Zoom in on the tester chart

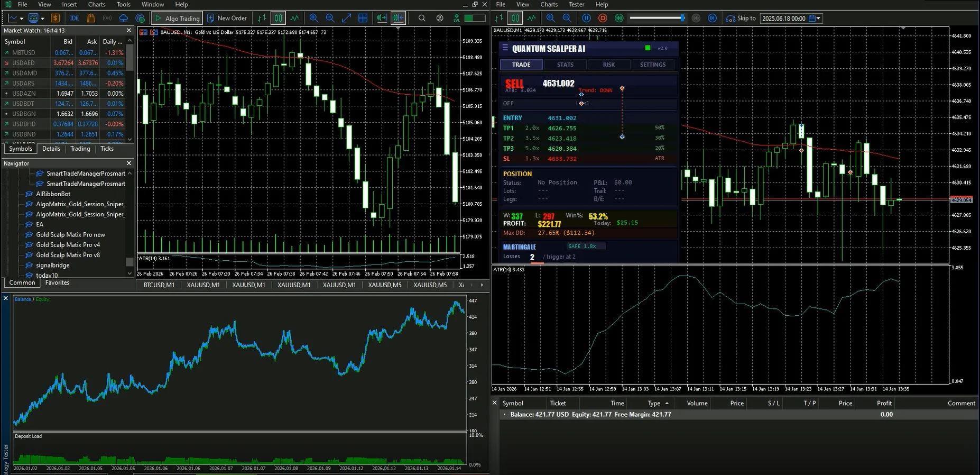pos(551,18)
